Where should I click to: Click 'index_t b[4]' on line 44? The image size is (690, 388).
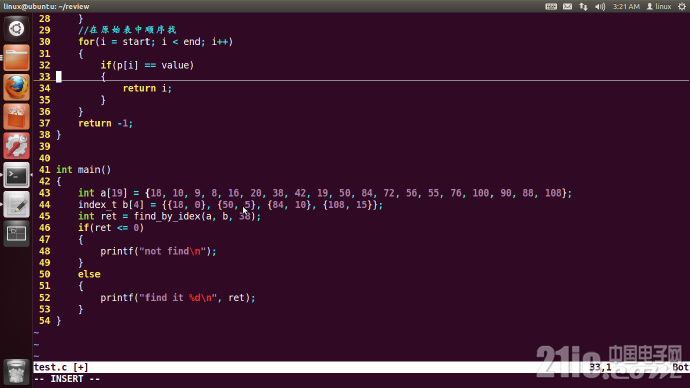click(x=111, y=205)
